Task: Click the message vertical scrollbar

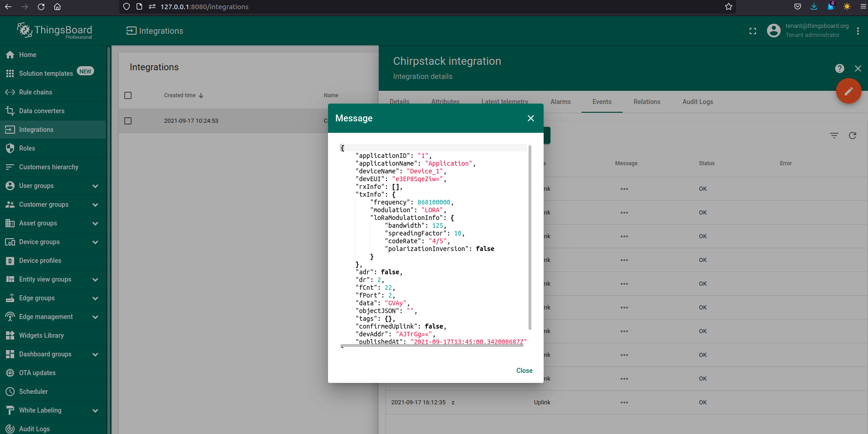Action: tap(529, 237)
